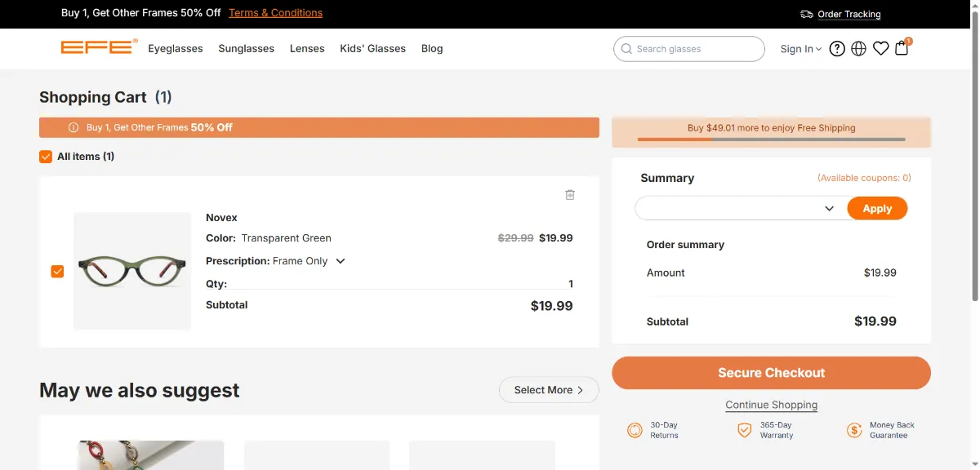The image size is (980, 470).
Task: Click the order tracking truck icon
Action: point(807,14)
